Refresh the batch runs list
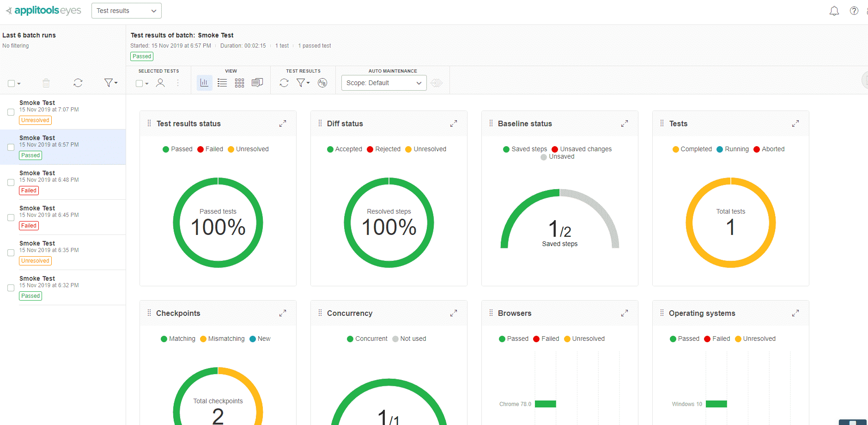Screen dimensions: 868x425 click(78, 83)
